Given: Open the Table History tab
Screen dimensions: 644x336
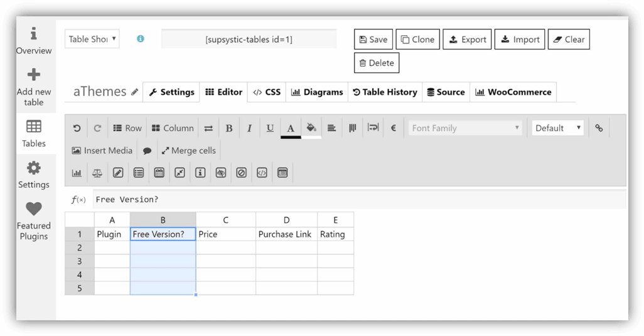Looking at the screenshot, I should point(385,92).
